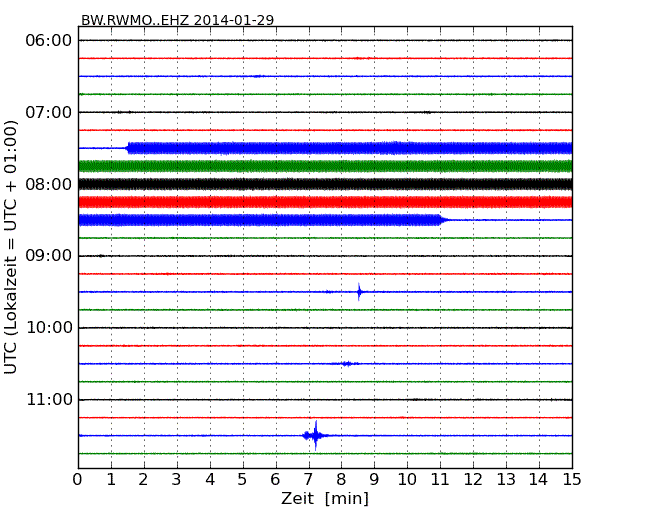The image size is (650, 520).
Task: Click the x-axis tick label 12
Action: 473,479
